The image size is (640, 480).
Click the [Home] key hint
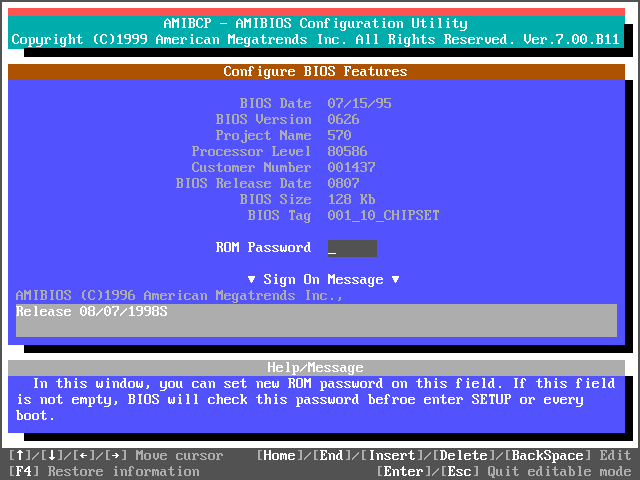[280, 456]
